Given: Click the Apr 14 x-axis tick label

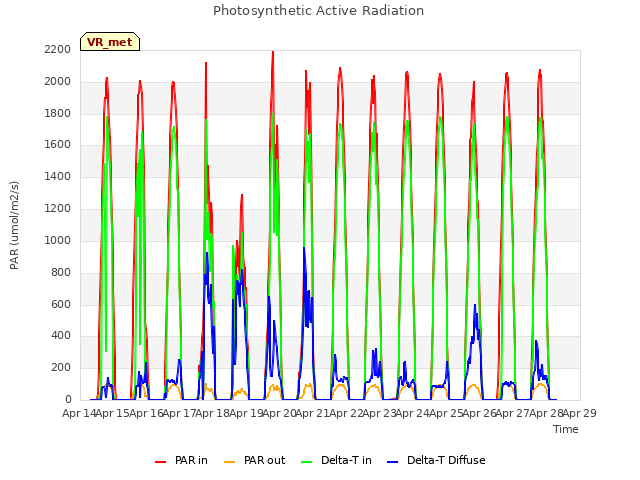Looking at the screenshot, I should (79, 413).
